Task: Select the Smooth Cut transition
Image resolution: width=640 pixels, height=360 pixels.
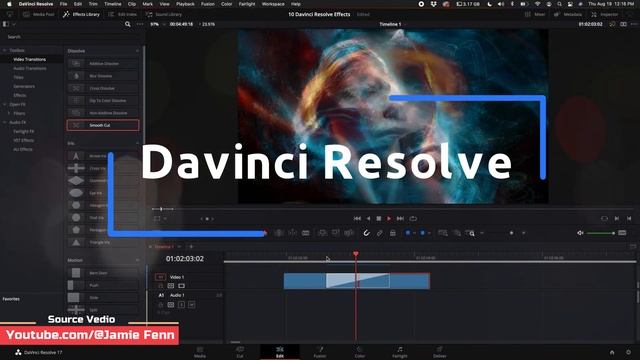Action: click(x=103, y=125)
